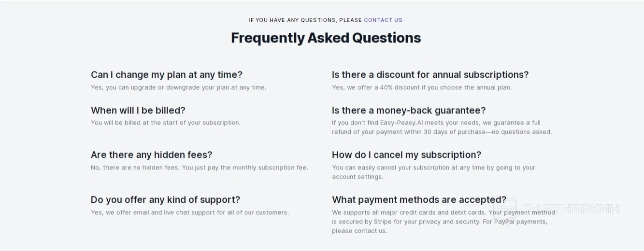Click the answer about billing at subscription start
Screen dimensions: 644x251
point(165,123)
